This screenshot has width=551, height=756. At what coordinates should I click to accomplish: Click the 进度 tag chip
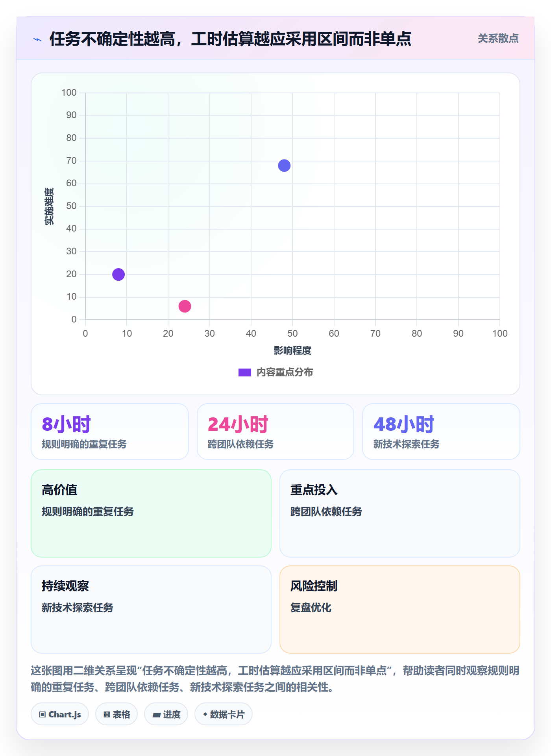[166, 714]
